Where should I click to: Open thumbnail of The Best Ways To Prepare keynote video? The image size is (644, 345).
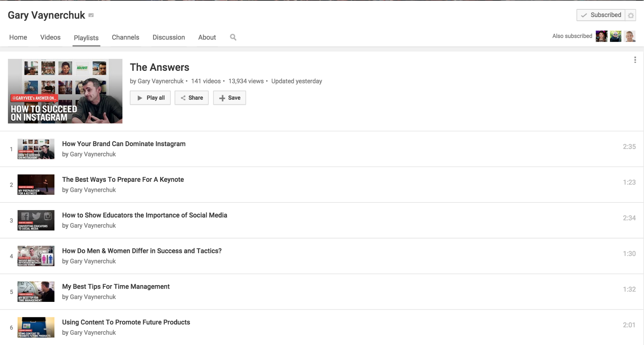pyautogui.click(x=36, y=185)
